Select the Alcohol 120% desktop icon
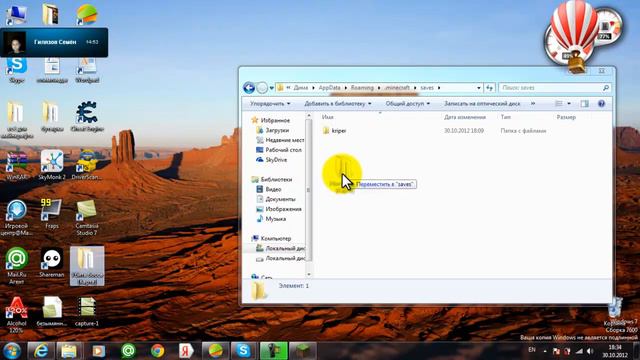The width and height of the screenshot is (640, 360). click(17, 315)
